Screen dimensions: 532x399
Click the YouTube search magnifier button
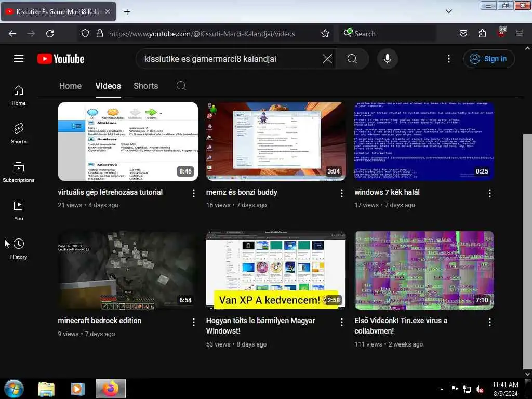[x=352, y=59]
